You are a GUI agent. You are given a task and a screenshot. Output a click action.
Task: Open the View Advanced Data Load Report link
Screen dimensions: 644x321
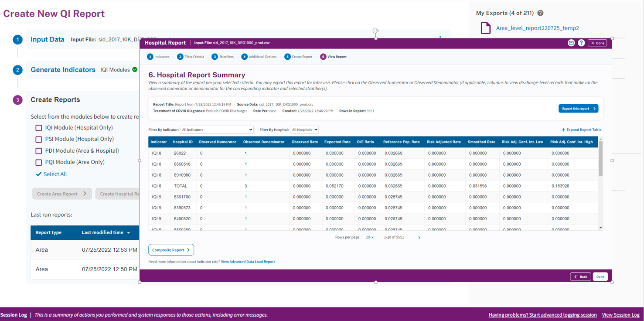click(x=248, y=262)
